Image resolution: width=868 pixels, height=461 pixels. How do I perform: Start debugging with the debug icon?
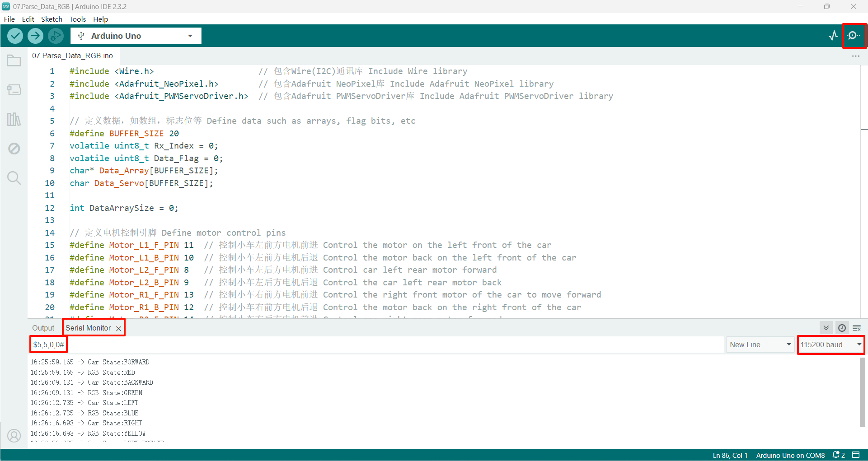click(x=56, y=36)
